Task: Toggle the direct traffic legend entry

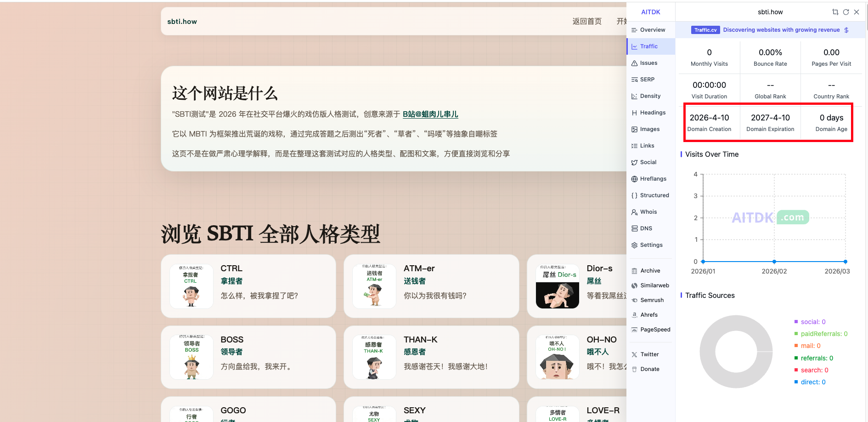Action: 812,382
